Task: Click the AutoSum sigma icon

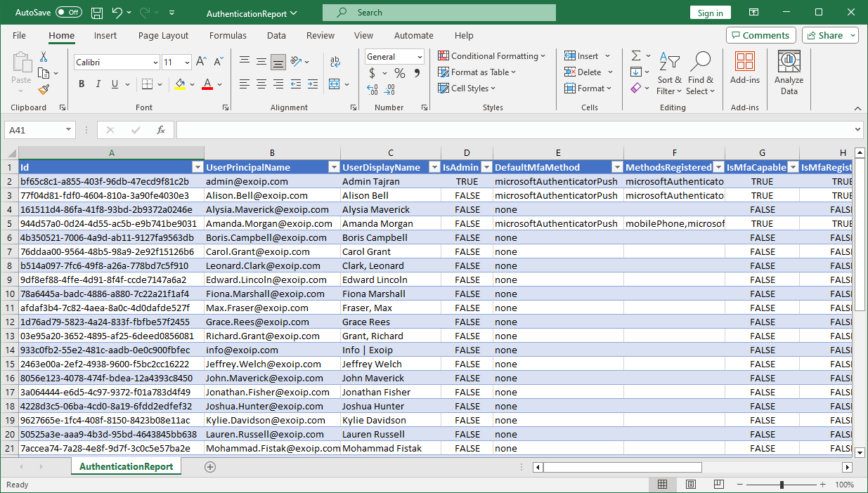Action: click(636, 56)
